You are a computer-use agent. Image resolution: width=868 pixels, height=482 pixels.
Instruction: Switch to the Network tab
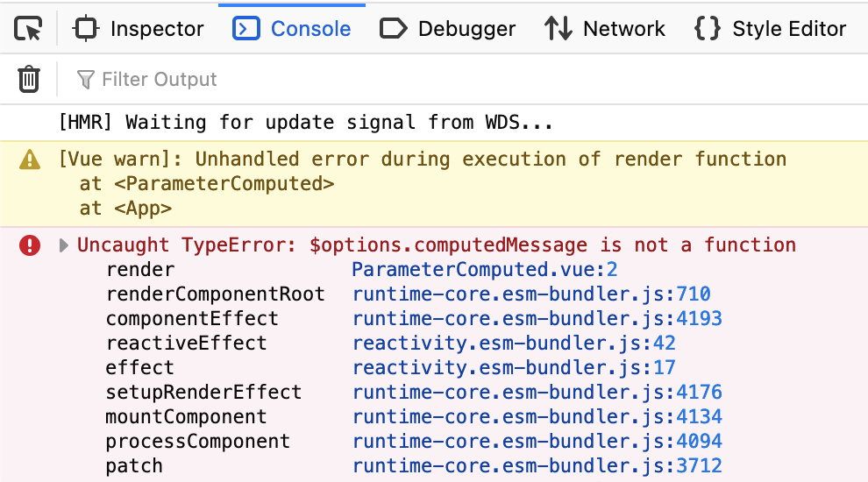pyautogui.click(x=605, y=29)
